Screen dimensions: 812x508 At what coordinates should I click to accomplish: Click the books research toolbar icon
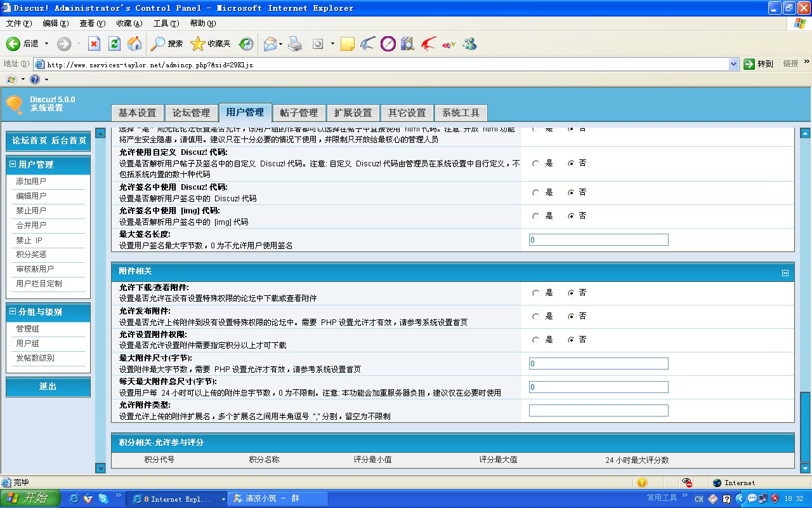pos(407,44)
